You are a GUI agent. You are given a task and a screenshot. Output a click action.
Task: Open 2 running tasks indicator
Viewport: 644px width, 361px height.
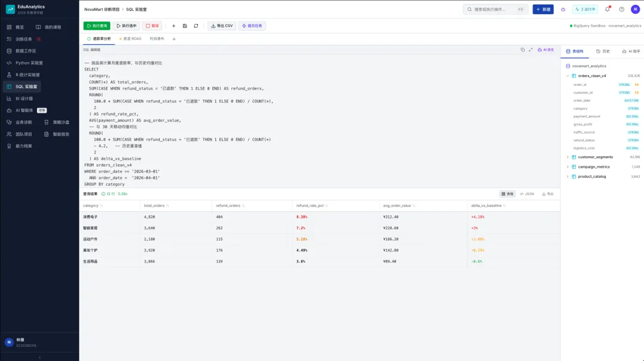[x=586, y=9]
